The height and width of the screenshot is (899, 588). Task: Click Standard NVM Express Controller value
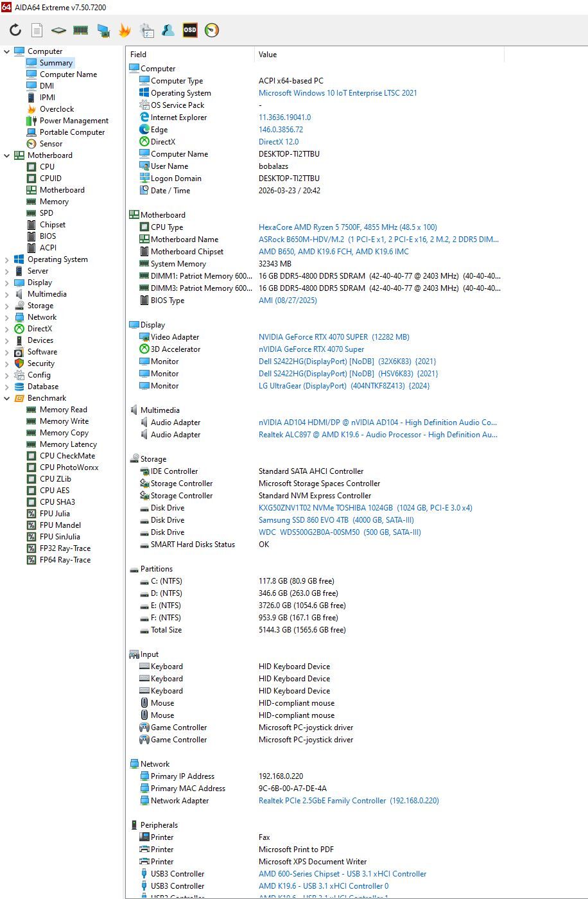pyautogui.click(x=315, y=496)
